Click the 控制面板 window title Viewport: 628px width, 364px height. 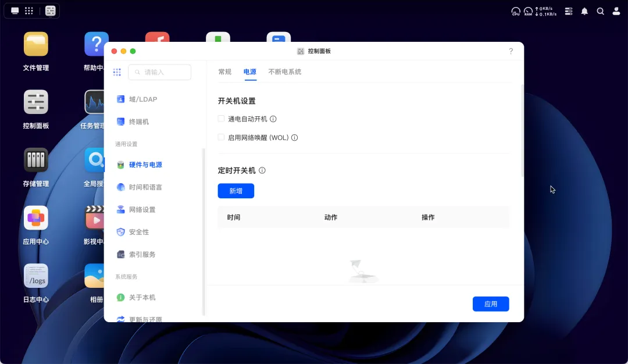(x=319, y=51)
